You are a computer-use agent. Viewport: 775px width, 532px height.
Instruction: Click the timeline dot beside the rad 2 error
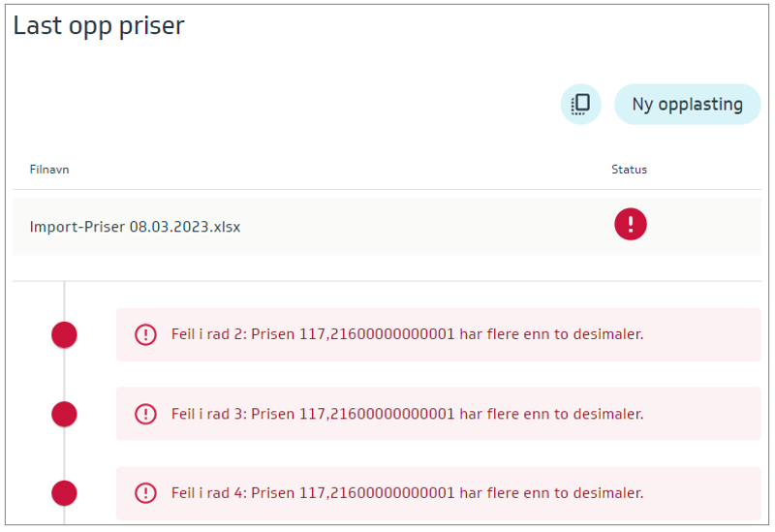tap(64, 334)
